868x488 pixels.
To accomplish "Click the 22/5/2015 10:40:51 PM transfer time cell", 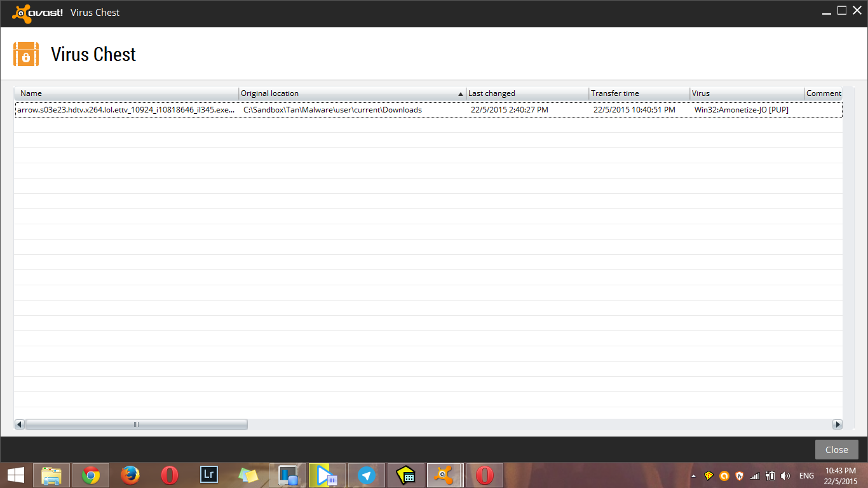I will point(634,110).
